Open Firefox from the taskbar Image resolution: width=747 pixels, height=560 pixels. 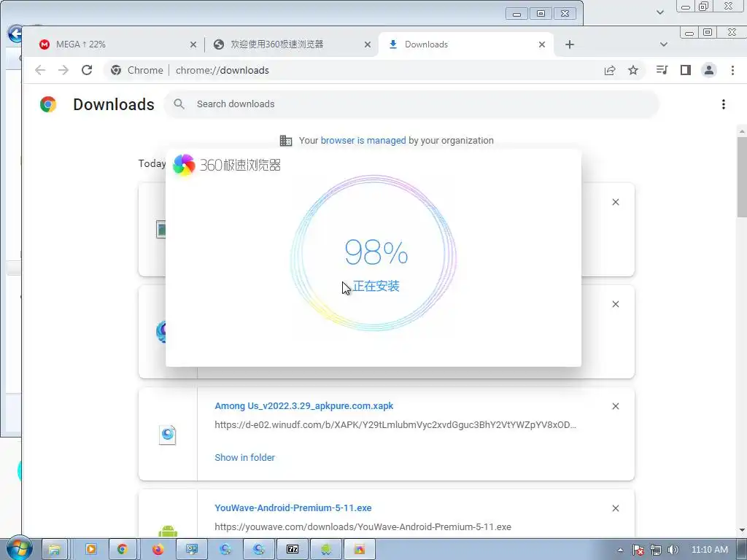coord(158,550)
